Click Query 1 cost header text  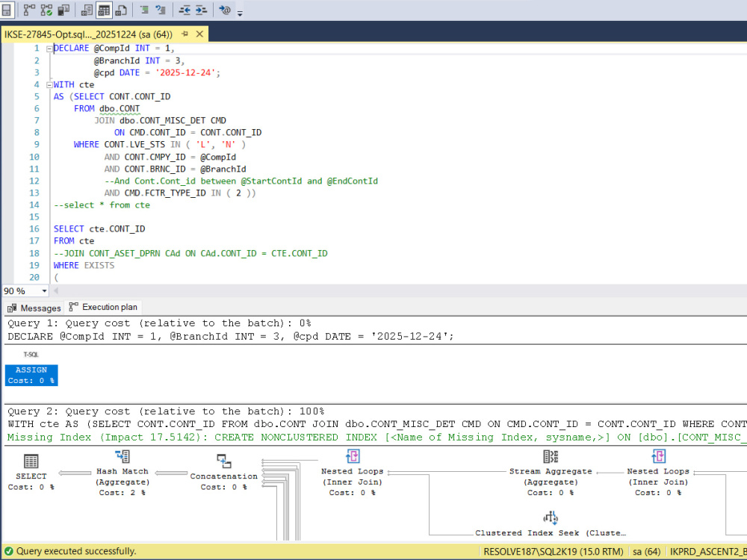pos(160,323)
